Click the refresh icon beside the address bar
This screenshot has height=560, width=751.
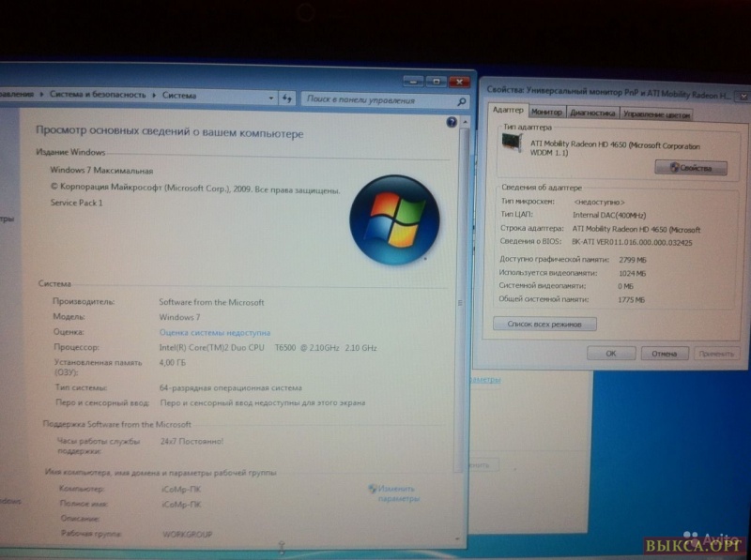[x=288, y=98]
